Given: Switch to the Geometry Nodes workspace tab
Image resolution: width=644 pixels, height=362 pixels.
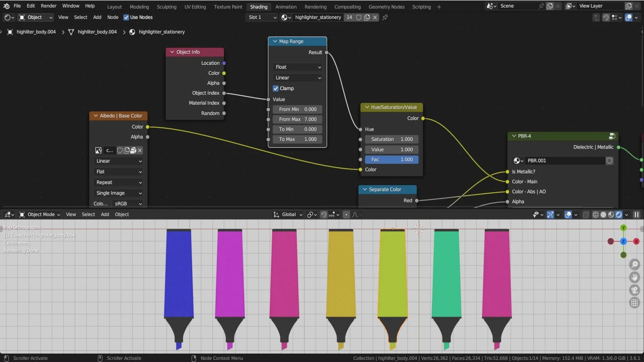Looking at the screenshot, I should [x=386, y=7].
